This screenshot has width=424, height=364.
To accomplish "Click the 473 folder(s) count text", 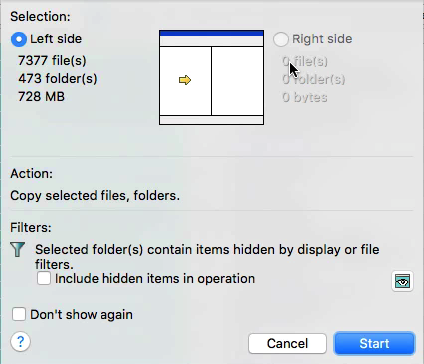I will pyautogui.click(x=58, y=79).
